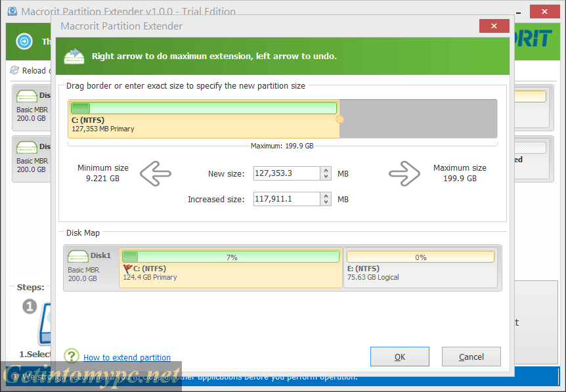Screen dimensions: 566x392
Task: Click the left arrow to undo extension
Action: (155, 173)
